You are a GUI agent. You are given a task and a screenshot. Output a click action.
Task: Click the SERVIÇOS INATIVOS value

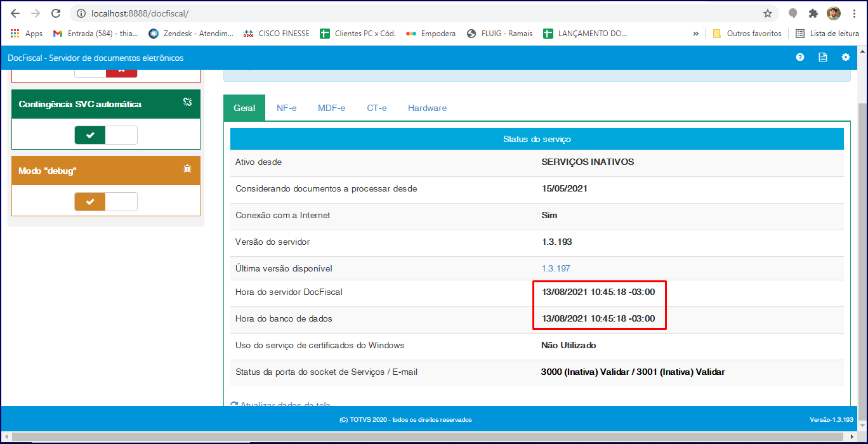pyautogui.click(x=588, y=162)
